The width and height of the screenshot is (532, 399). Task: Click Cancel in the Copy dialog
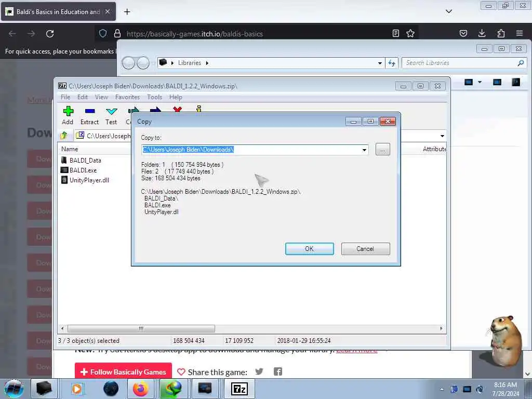(365, 249)
